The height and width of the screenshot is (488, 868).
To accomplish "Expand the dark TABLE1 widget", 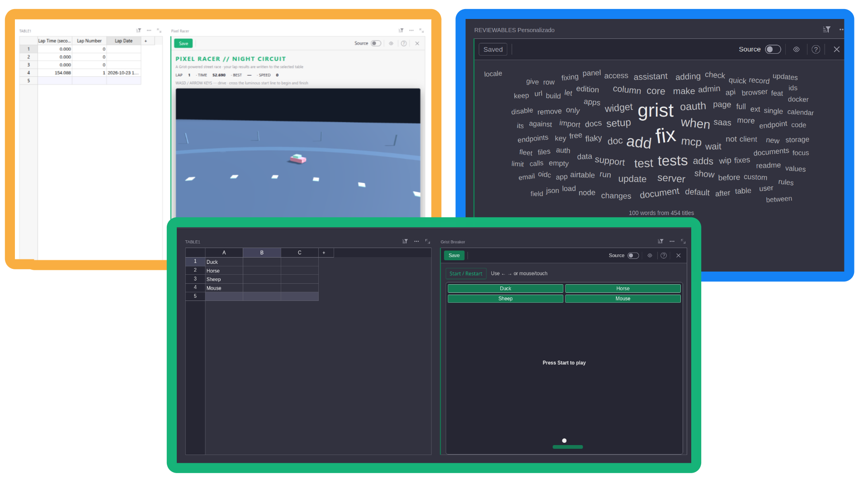I will coord(428,241).
